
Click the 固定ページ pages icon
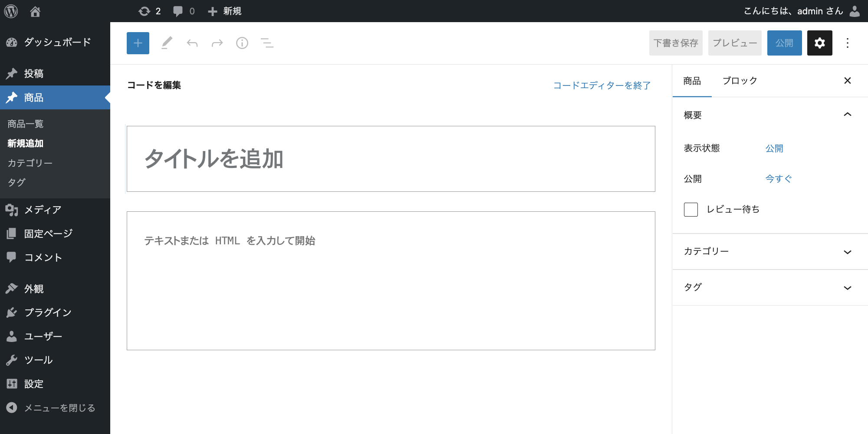(x=12, y=233)
